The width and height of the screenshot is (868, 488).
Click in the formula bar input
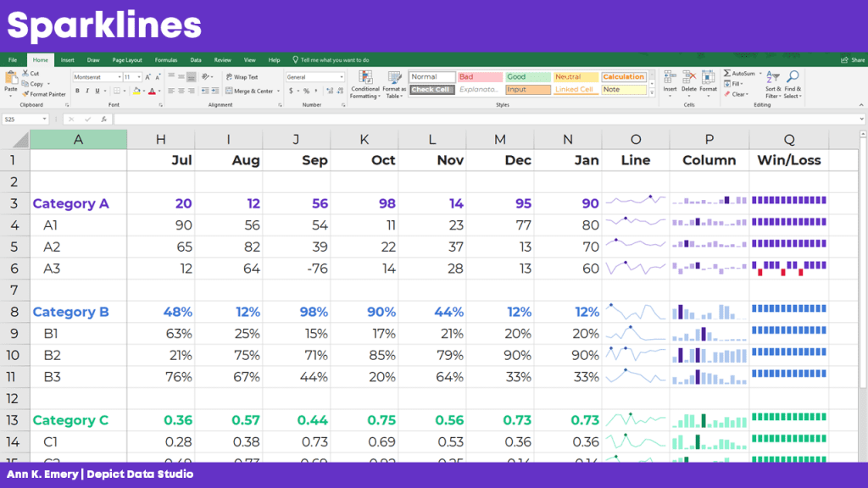487,119
